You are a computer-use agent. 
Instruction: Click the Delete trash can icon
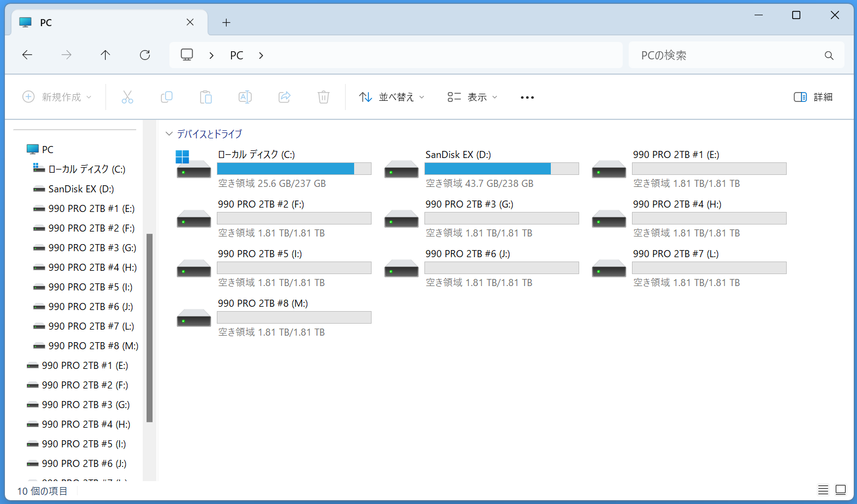[x=324, y=97]
